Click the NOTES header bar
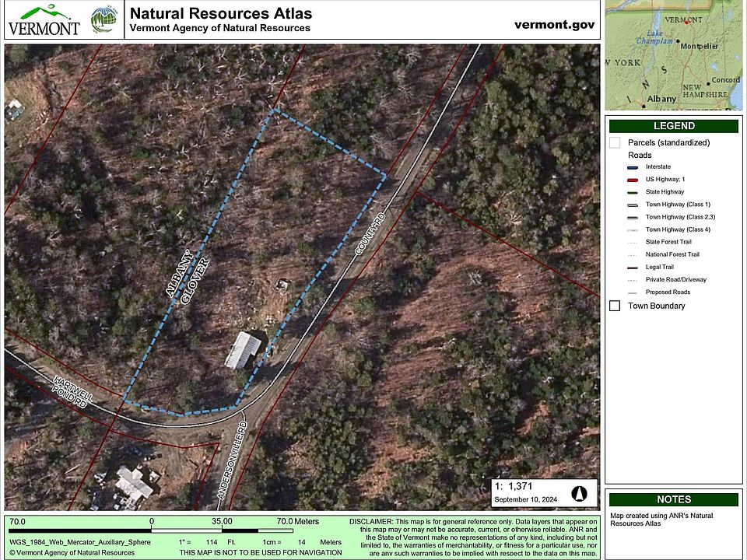Image resolution: width=747 pixels, height=560 pixels. pos(673,499)
